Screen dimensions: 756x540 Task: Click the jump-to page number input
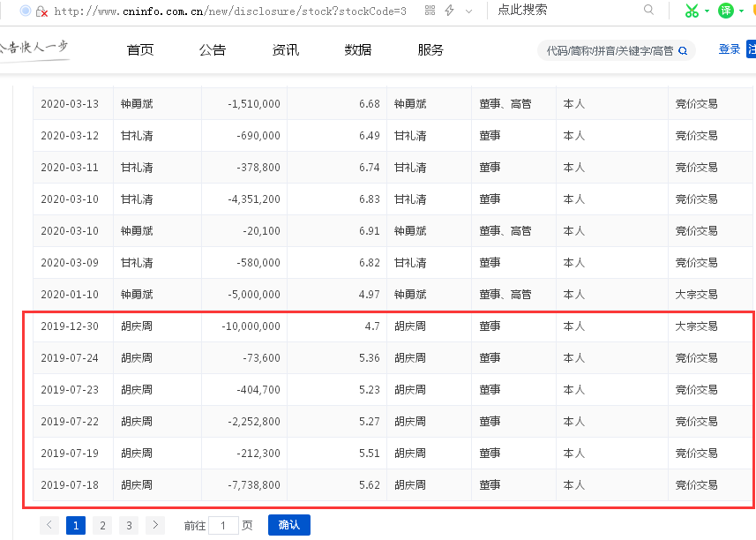(x=223, y=526)
